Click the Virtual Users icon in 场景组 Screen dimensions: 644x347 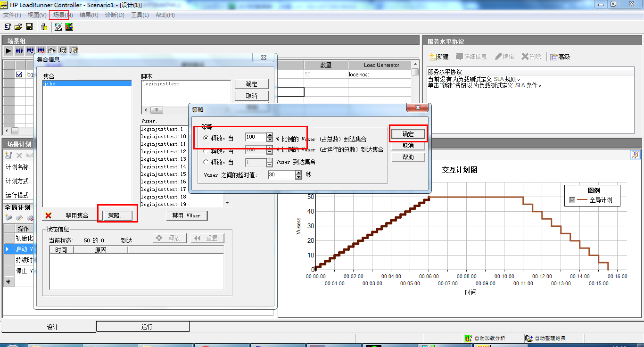click(19, 50)
